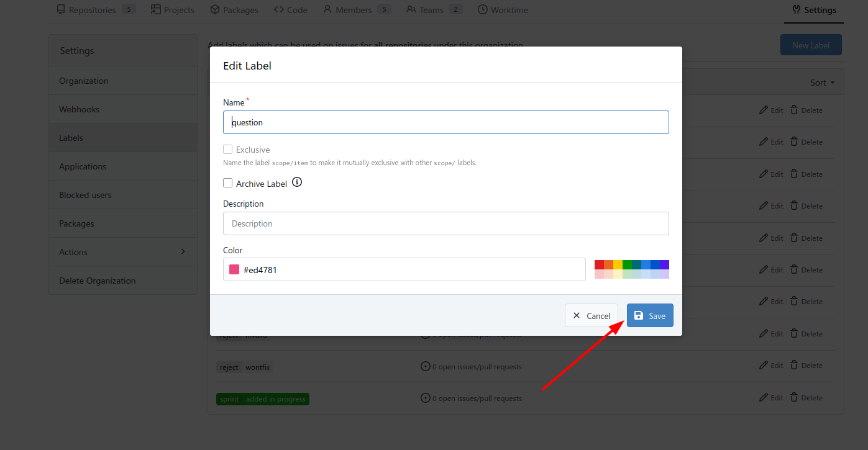The height and width of the screenshot is (450, 868).
Task: Select Webhooks in settings sidebar
Action: (x=80, y=109)
